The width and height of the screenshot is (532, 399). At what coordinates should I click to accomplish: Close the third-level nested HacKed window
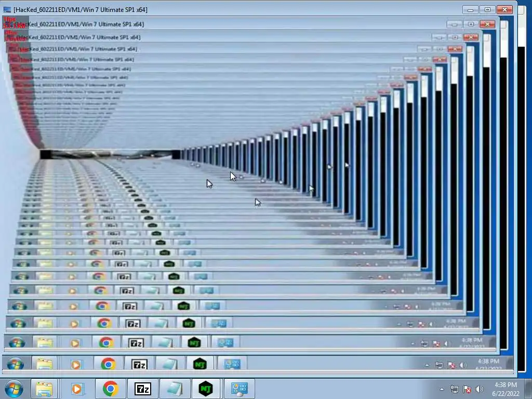471,37
